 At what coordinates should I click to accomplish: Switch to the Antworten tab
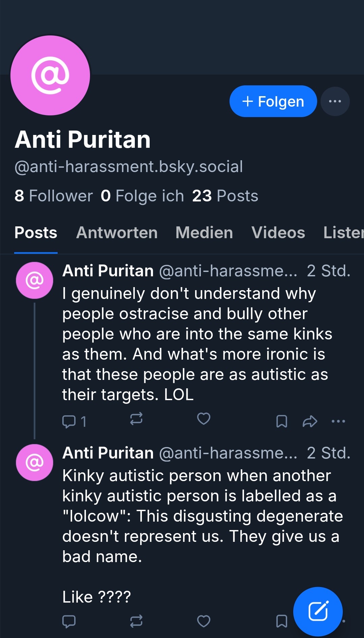pyautogui.click(x=117, y=233)
